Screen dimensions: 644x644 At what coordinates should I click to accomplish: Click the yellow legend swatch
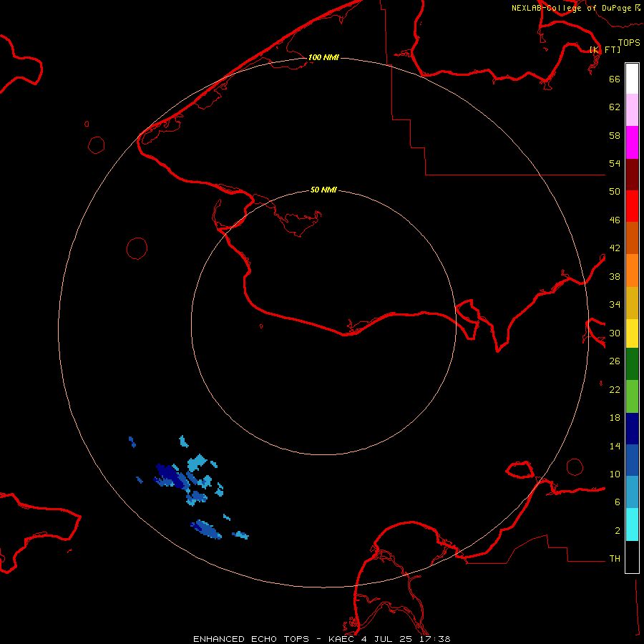point(632,333)
